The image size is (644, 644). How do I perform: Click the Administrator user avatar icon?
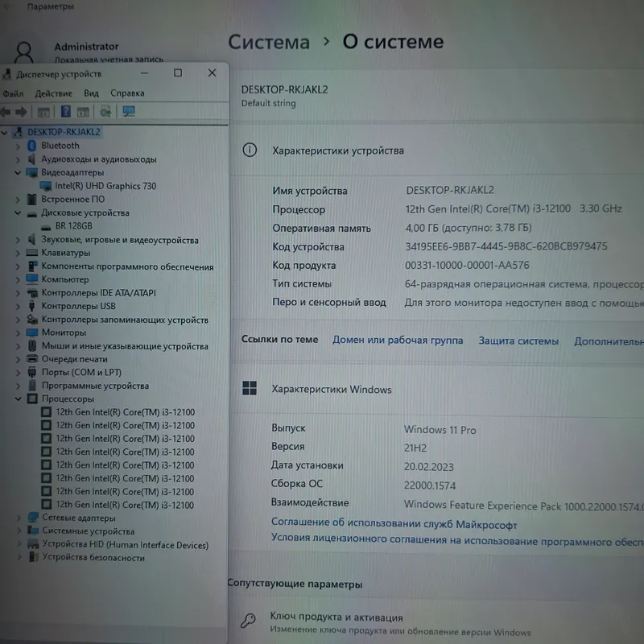[x=24, y=52]
